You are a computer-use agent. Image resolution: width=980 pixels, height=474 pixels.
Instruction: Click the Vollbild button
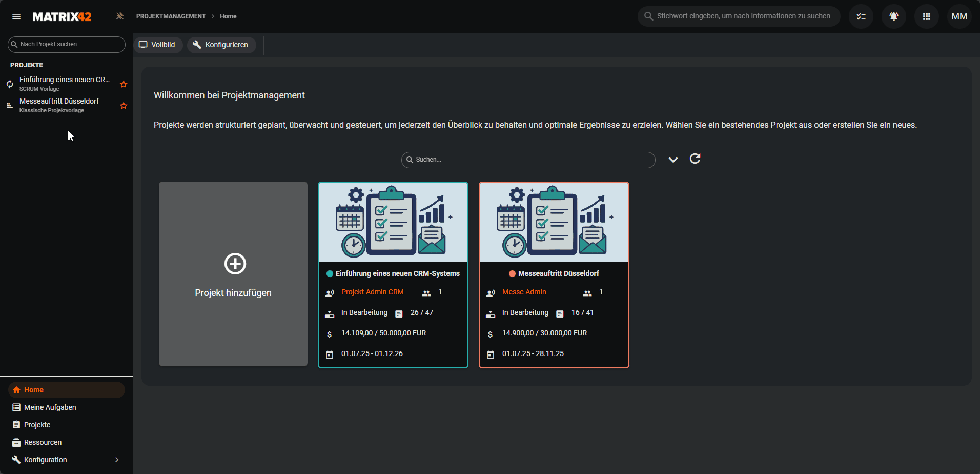click(x=158, y=45)
